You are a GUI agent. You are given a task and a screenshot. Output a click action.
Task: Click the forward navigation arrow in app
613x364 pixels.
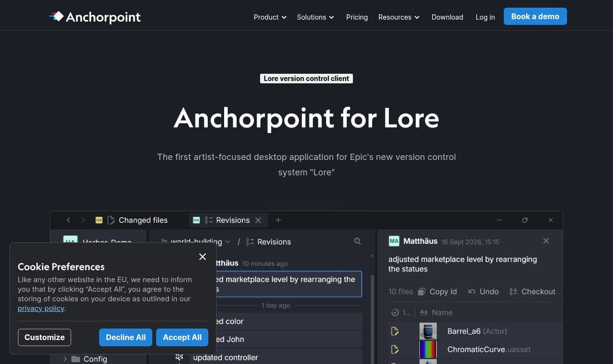tap(83, 220)
